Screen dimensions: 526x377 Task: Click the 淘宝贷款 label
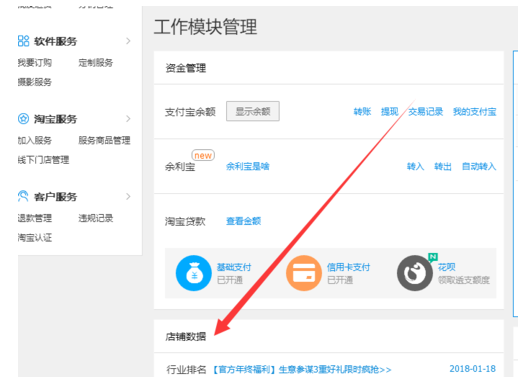click(185, 221)
